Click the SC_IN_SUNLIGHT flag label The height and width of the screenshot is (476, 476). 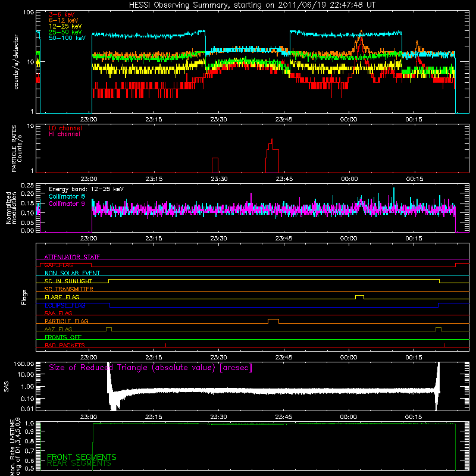[x=68, y=281]
